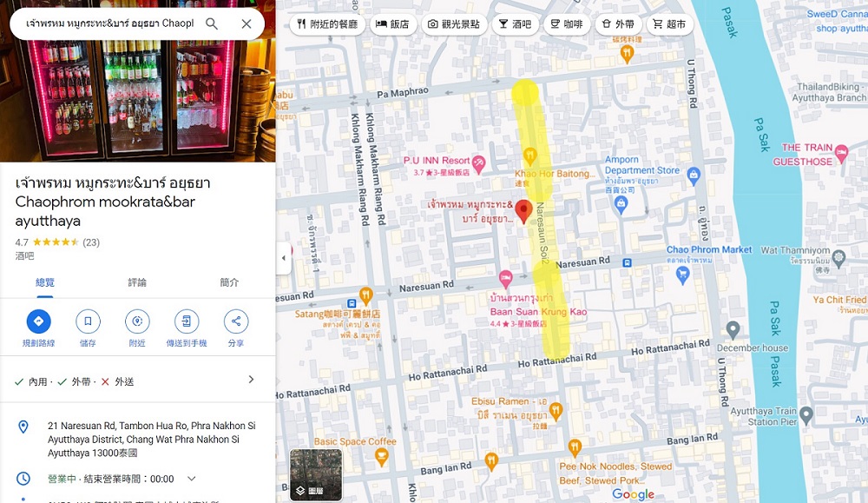This screenshot has height=503, width=868.
Task: Click the send to phone (傳送到手機) icon
Action: pos(187,321)
